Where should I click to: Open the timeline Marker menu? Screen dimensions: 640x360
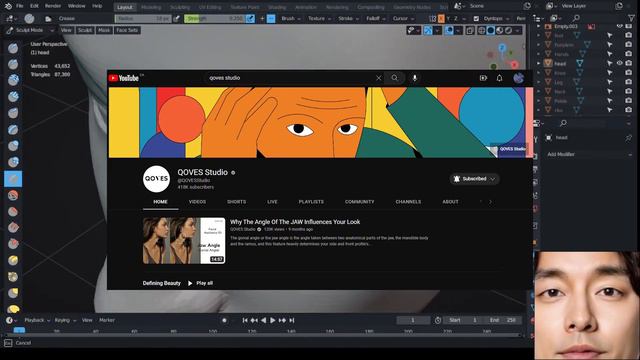click(x=107, y=320)
